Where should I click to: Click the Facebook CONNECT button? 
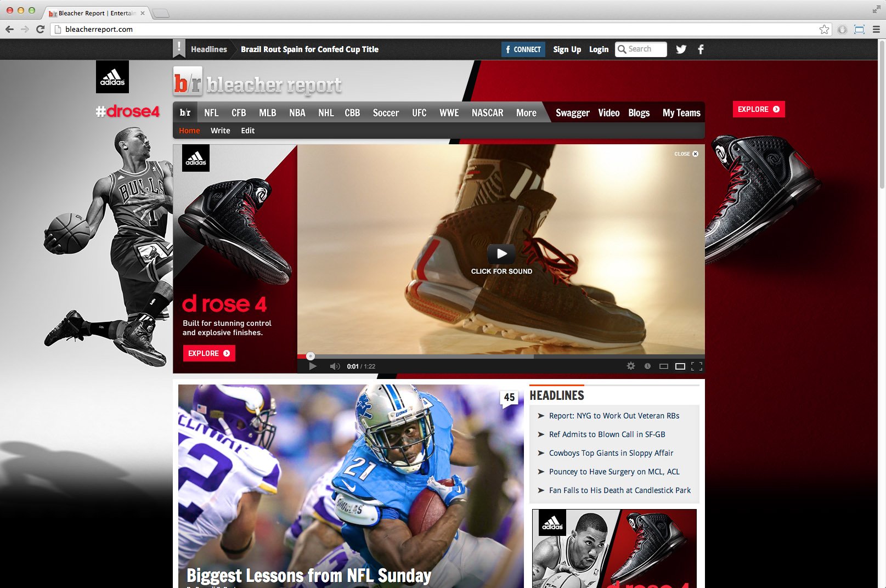523,49
